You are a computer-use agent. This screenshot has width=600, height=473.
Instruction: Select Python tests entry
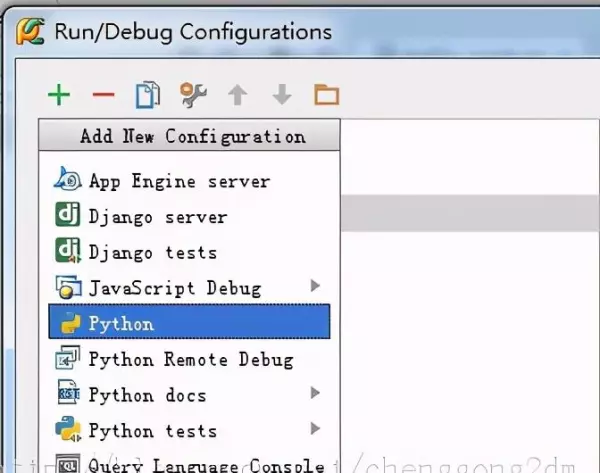click(x=189, y=430)
